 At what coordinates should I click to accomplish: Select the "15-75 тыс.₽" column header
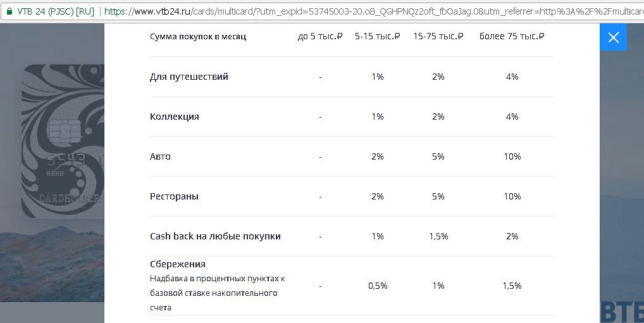coord(438,36)
